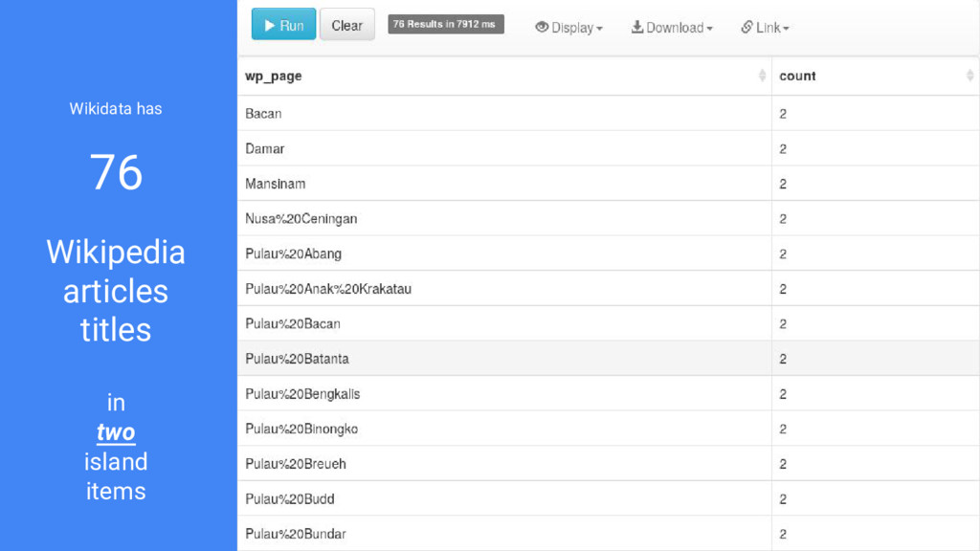Select the Pulau%20Batanta highlighted row
The width and height of the screenshot is (980, 551).
[x=608, y=359]
